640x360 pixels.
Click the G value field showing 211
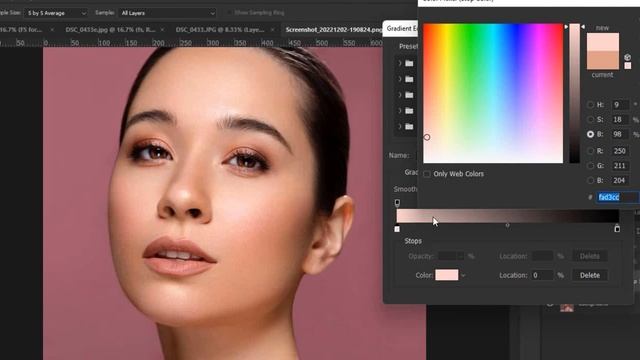[620, 166]
